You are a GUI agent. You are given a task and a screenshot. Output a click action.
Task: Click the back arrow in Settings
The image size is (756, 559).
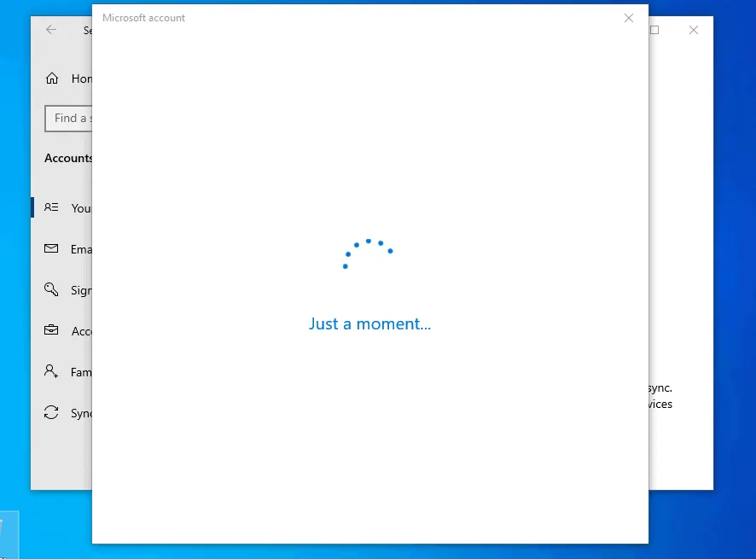click(x=50, y=29)
